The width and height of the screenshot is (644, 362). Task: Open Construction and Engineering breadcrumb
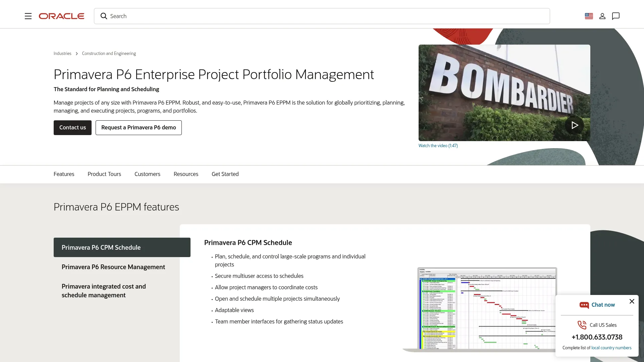(109, 54)
